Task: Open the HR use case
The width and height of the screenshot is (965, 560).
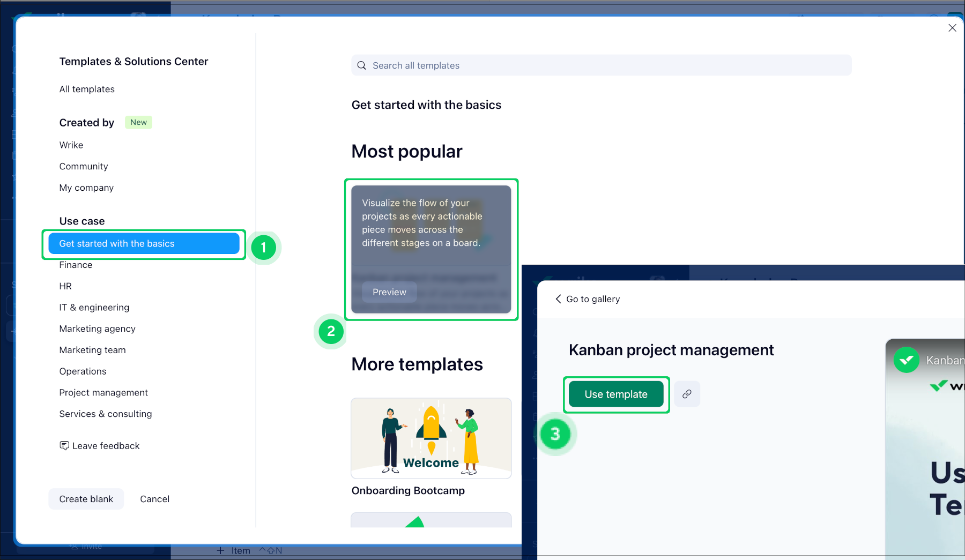Action: coord(65,286)
